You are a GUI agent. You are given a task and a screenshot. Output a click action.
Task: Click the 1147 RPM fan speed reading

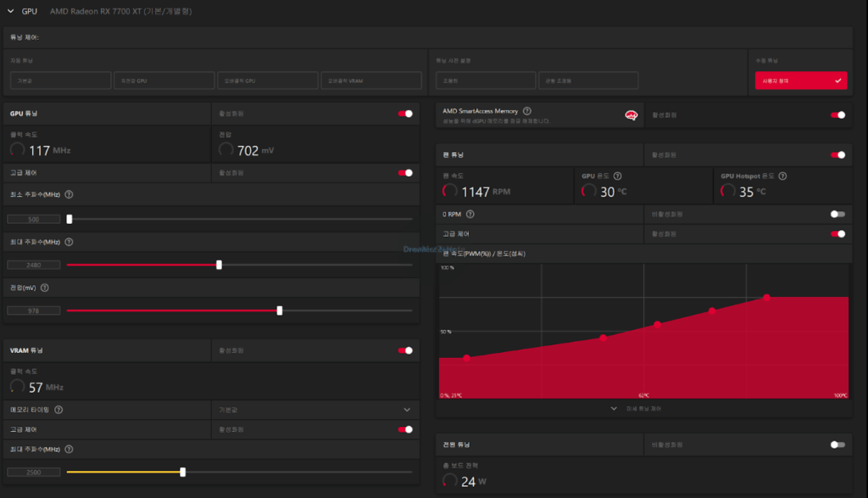[486, 192]
